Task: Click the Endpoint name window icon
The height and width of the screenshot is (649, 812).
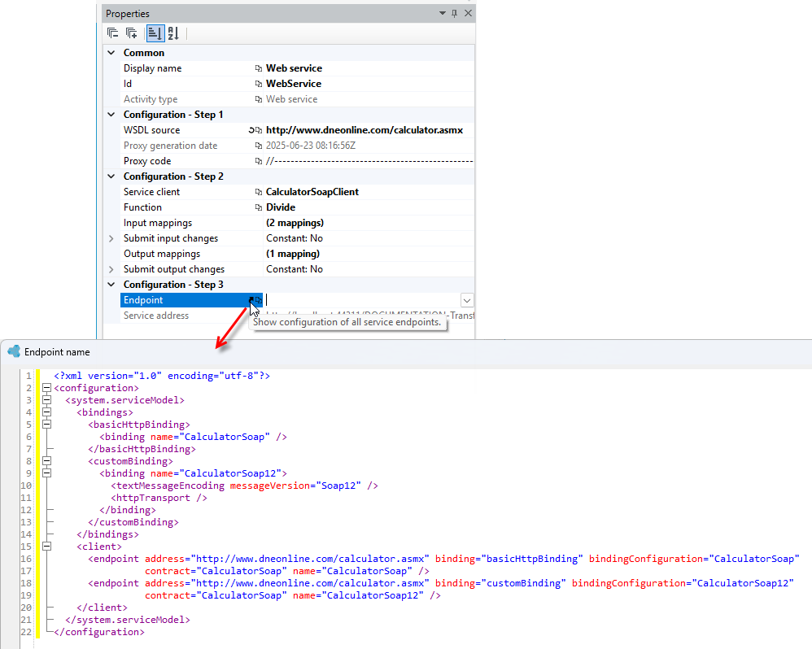Action: coord(14,351)
